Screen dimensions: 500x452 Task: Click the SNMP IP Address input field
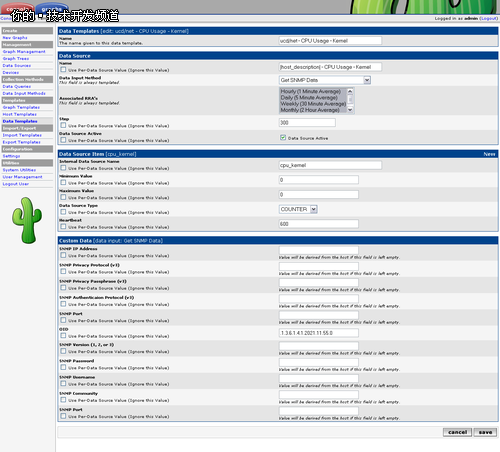pos(319,250)
